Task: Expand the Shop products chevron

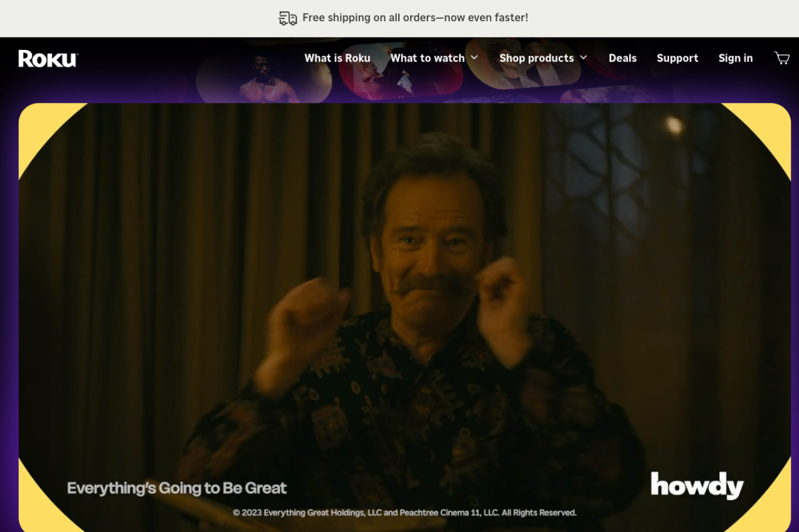Action: (584, 58)
